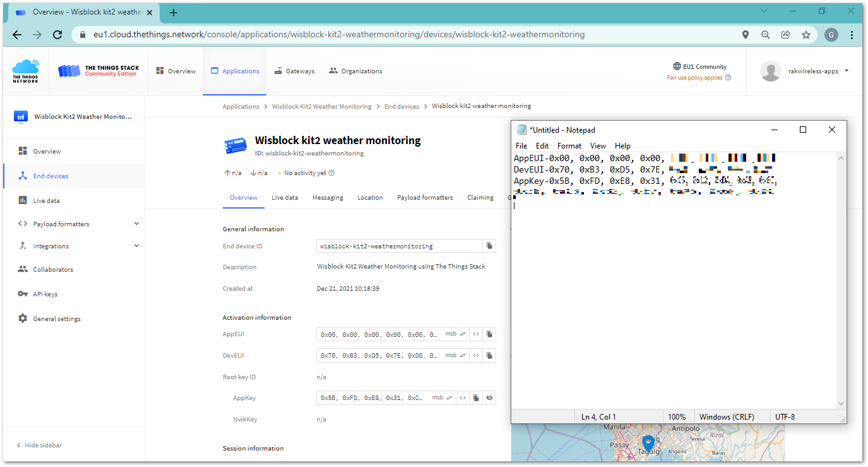Screen dimensions: 868x467
Task: Click the API keys icon in sidebar
Action: click(23, 294)
